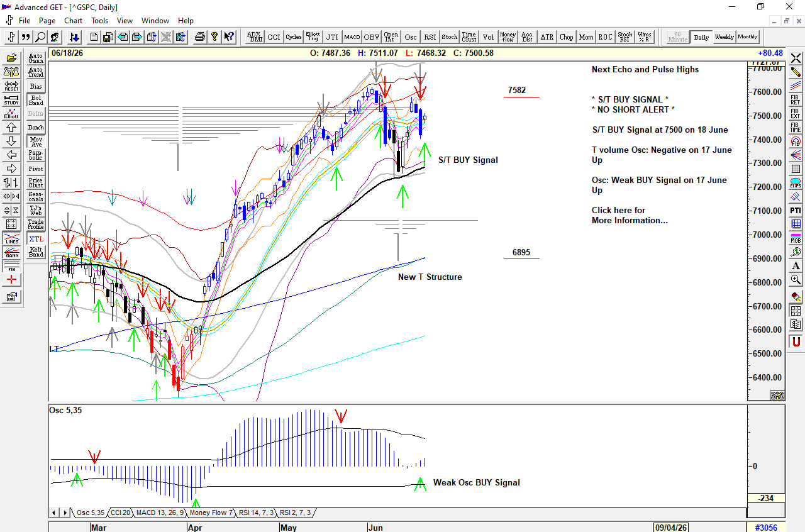Open the Tools menu
Image resolution: width=805 pixels, height=532 pixels.
(x=99, y=20)
